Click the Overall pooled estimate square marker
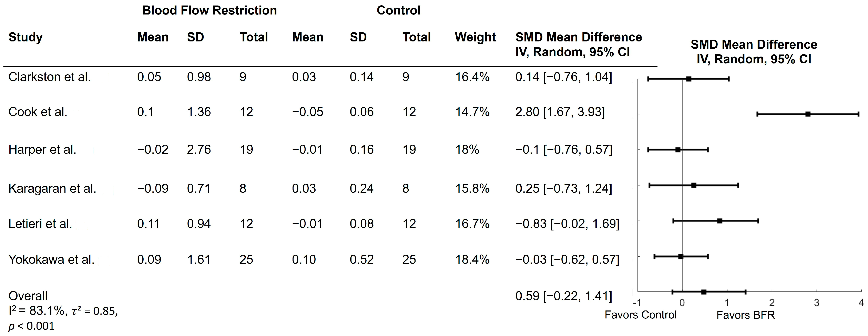The width and height of the screenshot is (868, 336). [704, 292]
